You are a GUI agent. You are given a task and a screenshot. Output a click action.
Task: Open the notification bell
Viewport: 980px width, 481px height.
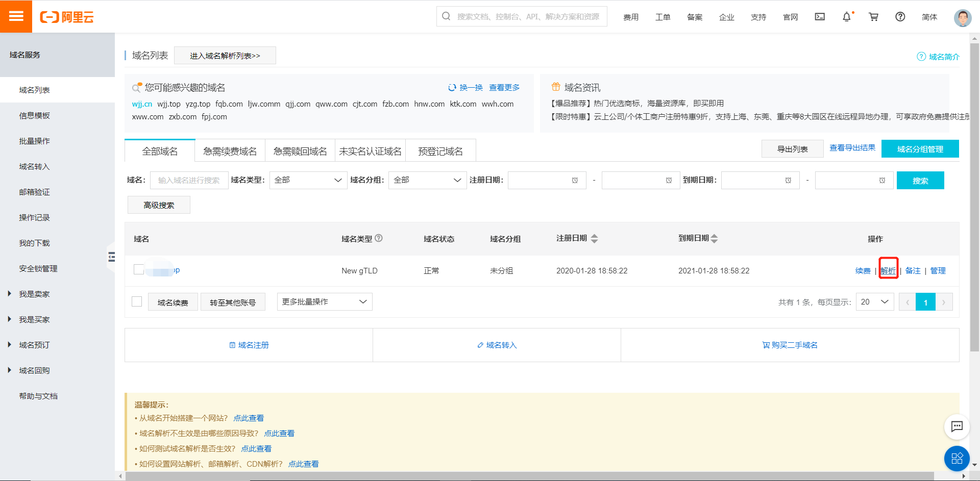point(847,17)
